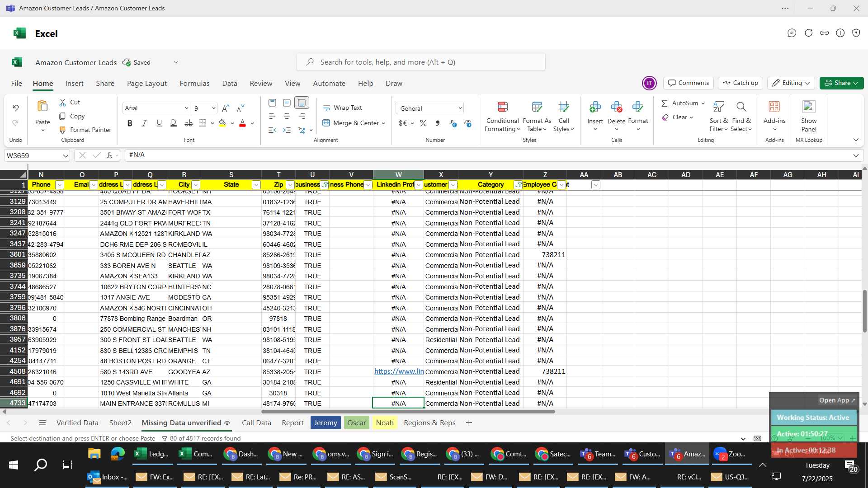This screenshot has width=868, height=488.
Task: Open the Formulas ribbon tab
Action: 194,84
